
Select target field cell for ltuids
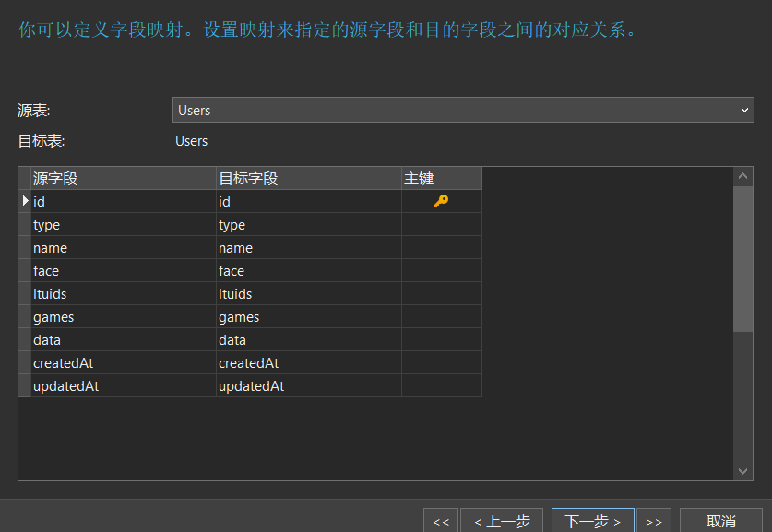click(x=308, y=294)
